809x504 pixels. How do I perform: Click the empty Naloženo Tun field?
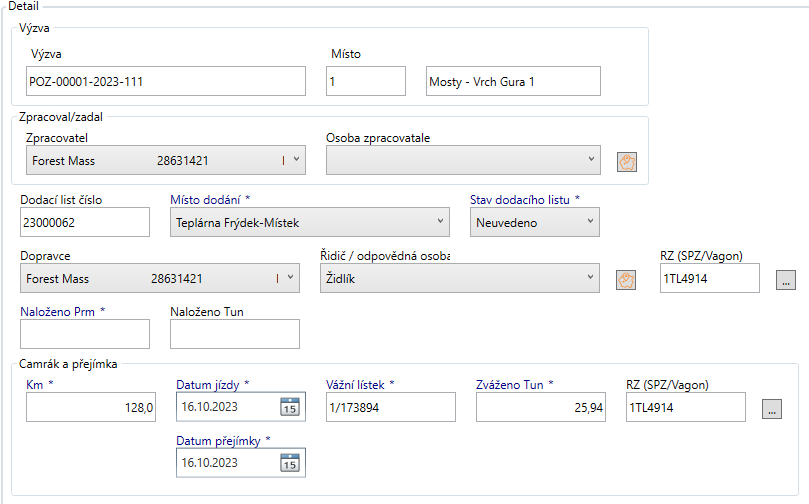(x=235, y=334)
